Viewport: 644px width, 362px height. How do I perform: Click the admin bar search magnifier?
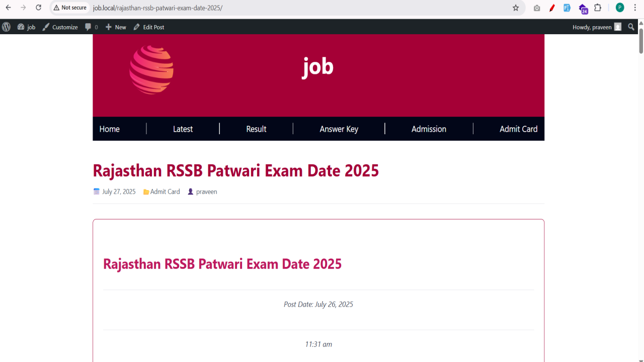(x=631, y=27)
